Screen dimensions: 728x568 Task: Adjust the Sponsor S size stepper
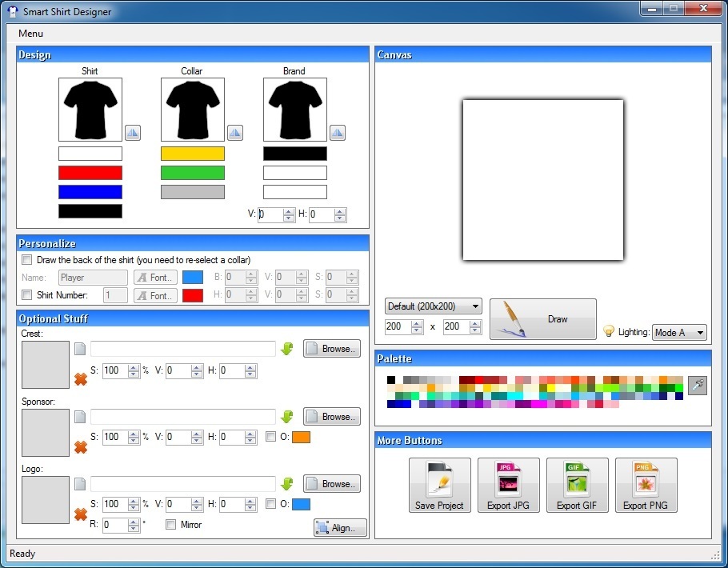coord(134,437)
